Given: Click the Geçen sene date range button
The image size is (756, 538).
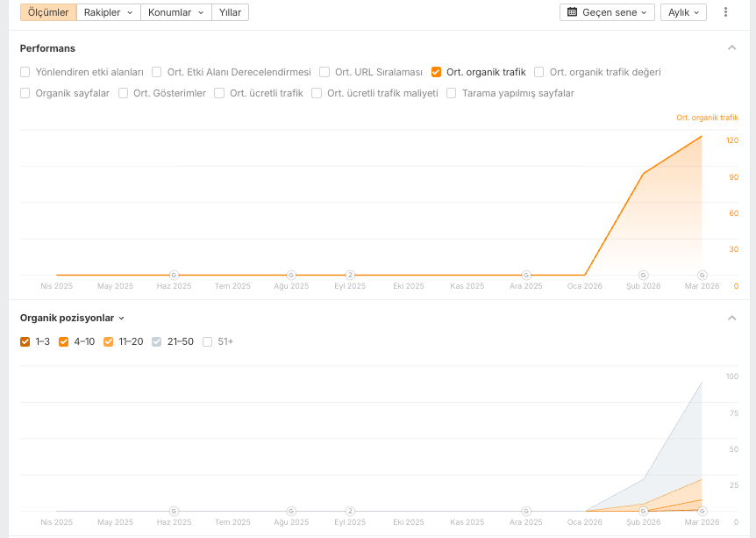Looking at the screenshot, I should tap(607, 12).
